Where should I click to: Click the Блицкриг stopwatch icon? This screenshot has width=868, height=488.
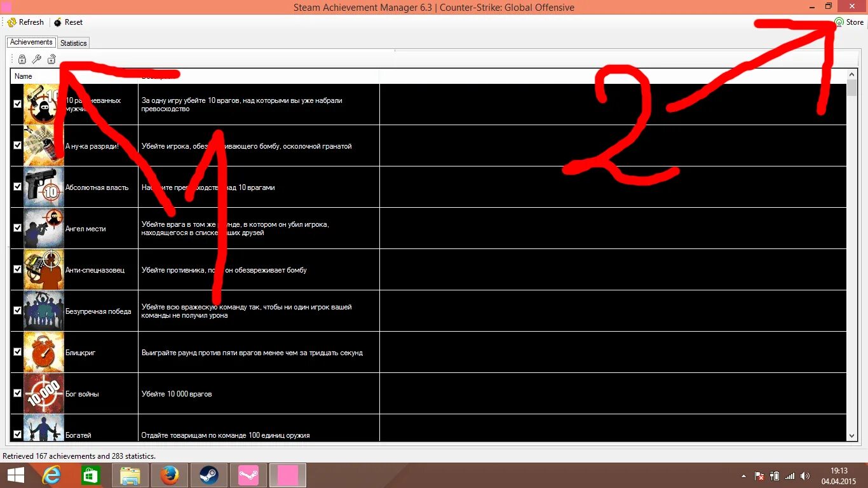pyautogui.click(x=44, y=352)
